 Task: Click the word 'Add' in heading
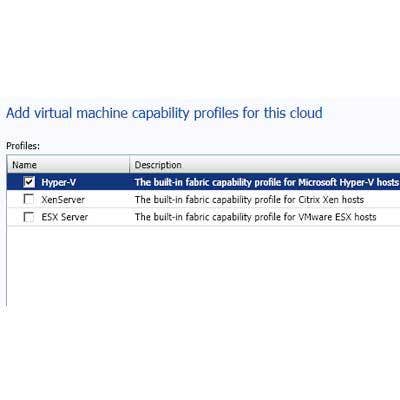(x=18, y=113)
